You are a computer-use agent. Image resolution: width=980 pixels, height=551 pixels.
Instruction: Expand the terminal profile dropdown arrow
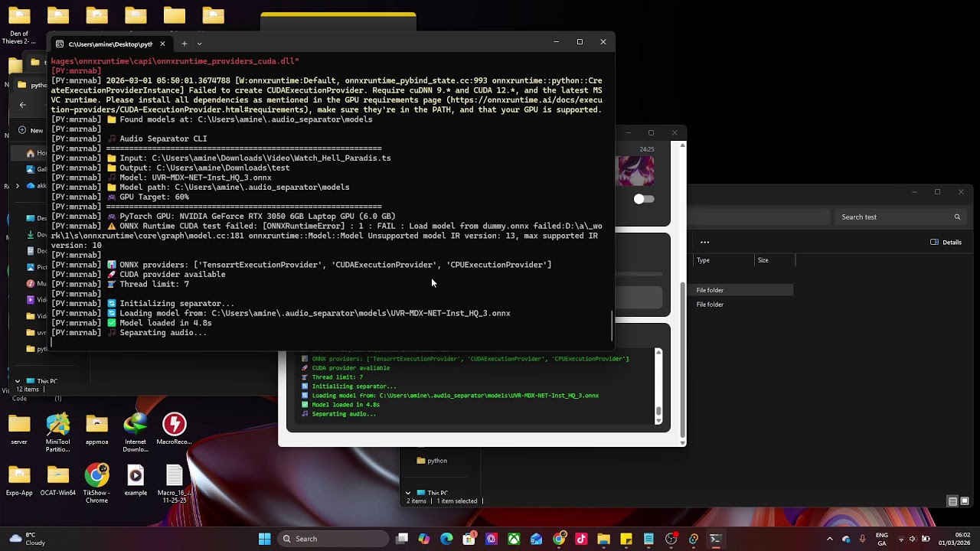[x=199, y=44]
